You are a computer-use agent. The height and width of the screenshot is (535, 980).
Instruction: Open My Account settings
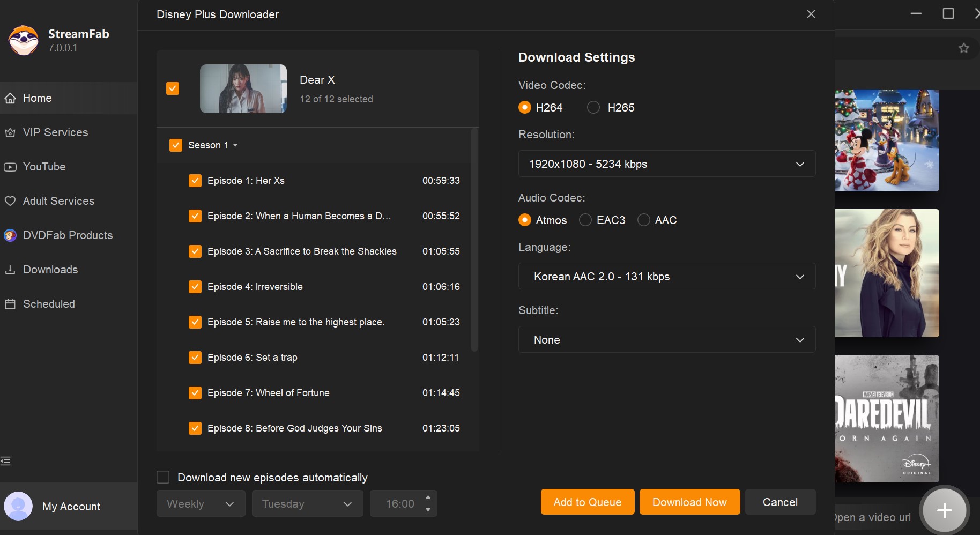pos(71,506)
